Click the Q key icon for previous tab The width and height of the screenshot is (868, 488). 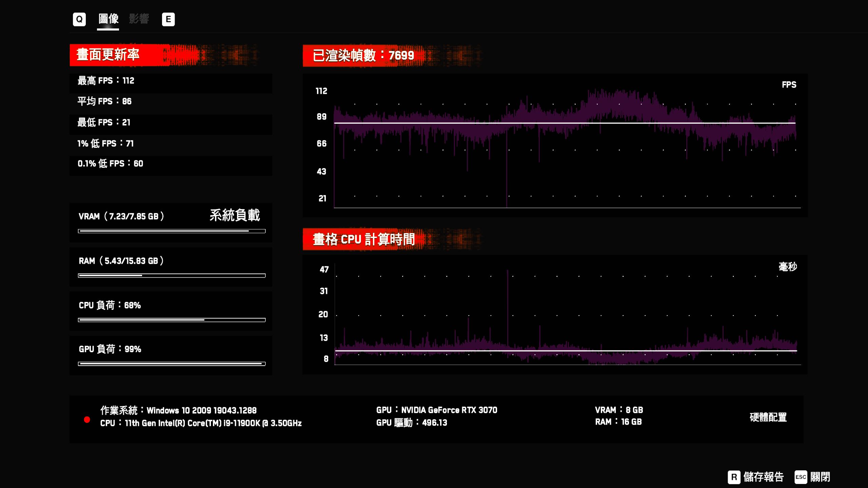[x=79, y=19]
